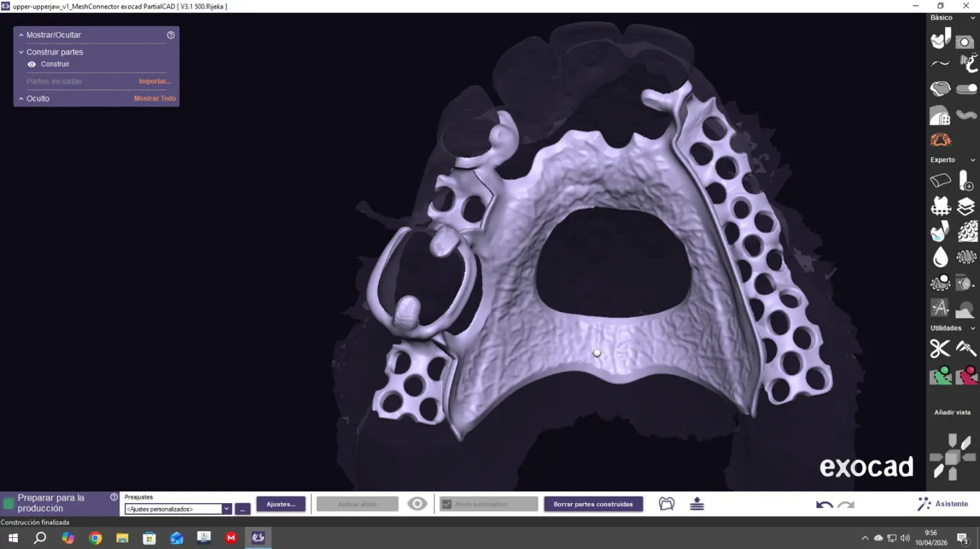
Task: Collapse the Mostrar/Ocultar panel header
Action: [21, 35]
